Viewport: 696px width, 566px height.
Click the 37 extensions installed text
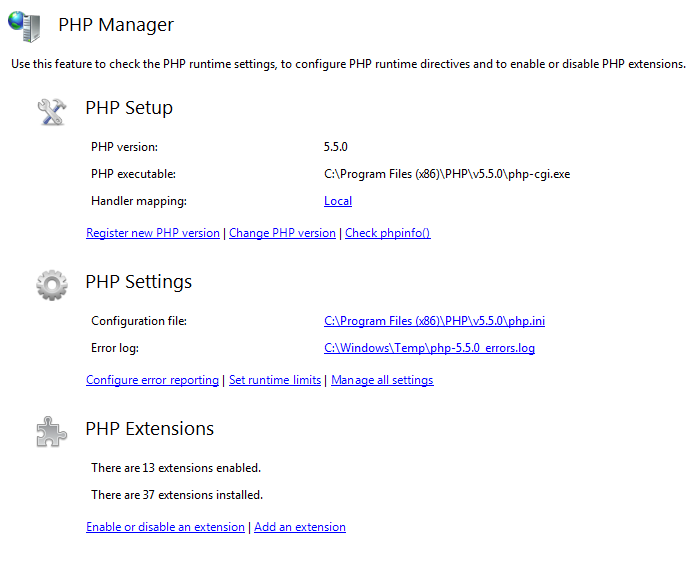(x=177, y=494)
